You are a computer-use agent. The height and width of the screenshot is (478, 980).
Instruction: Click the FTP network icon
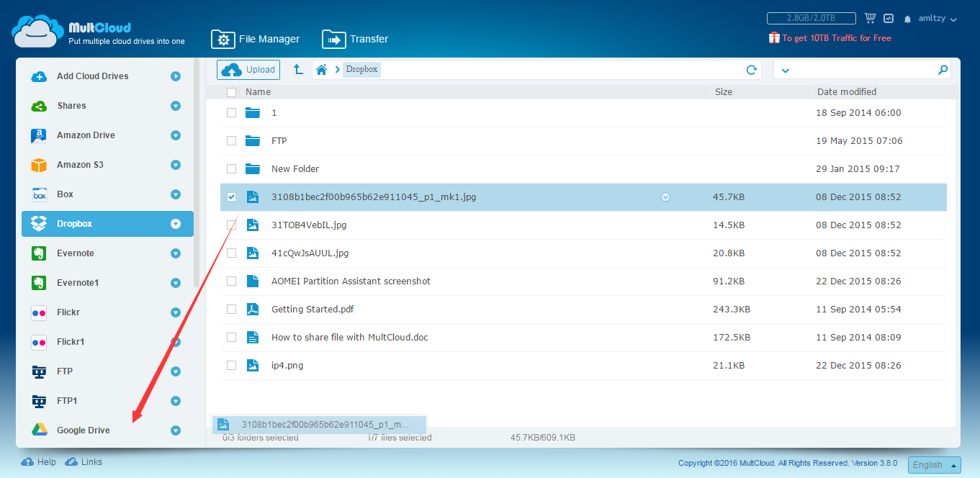click(39, 371)
